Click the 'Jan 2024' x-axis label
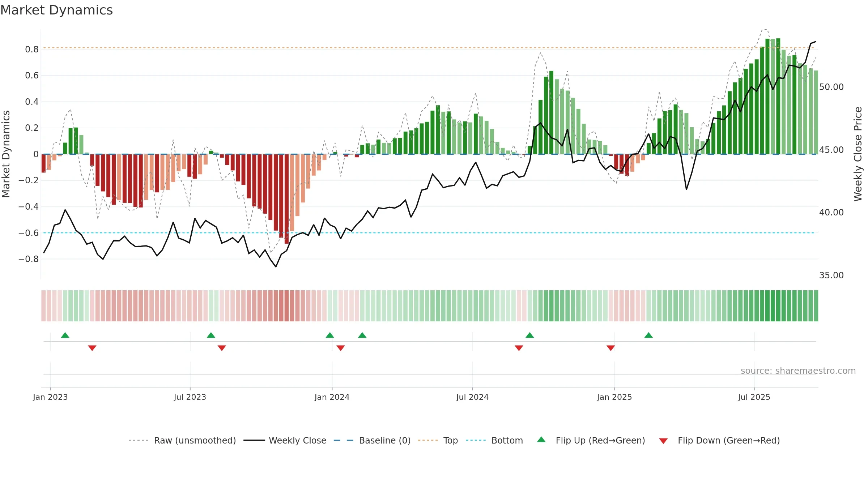Screen dimensions: 868x488 [x=332, y=397]
